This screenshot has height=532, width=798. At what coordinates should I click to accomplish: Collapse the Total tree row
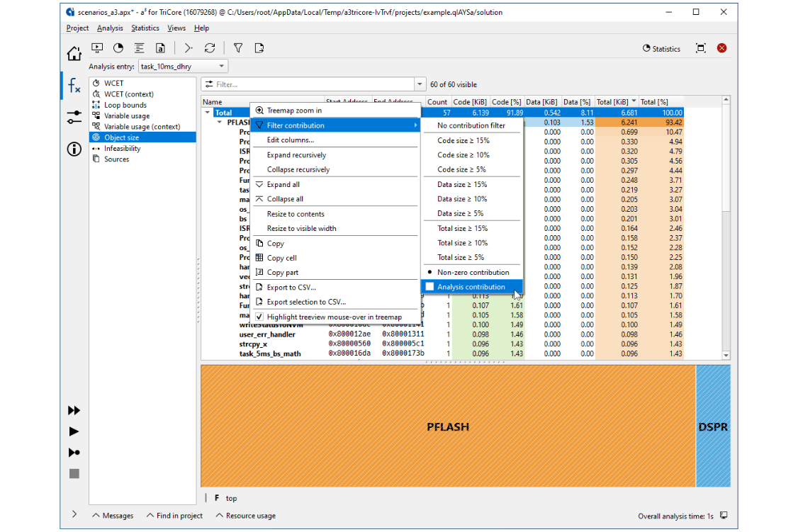coord(208,113)
